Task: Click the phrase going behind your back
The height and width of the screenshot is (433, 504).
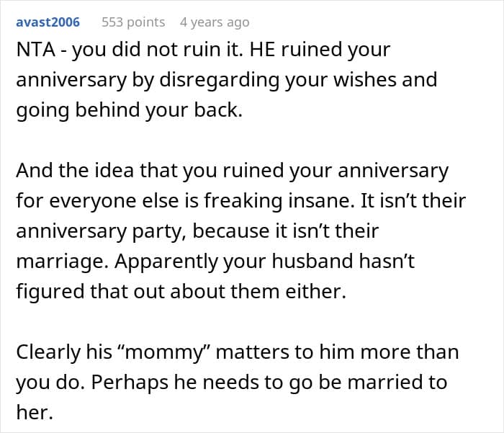Action: pos(129,110)
